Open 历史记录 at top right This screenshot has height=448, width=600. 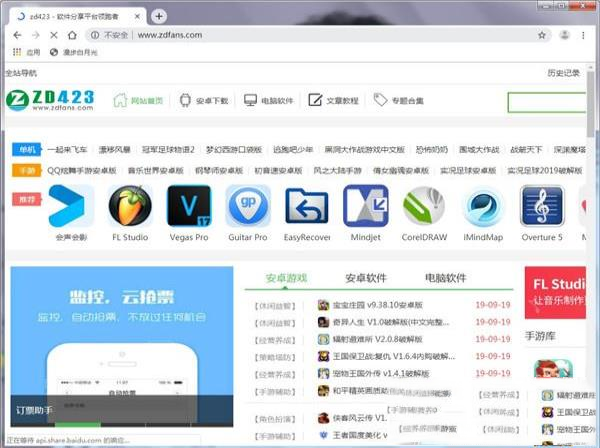(564, 73)
